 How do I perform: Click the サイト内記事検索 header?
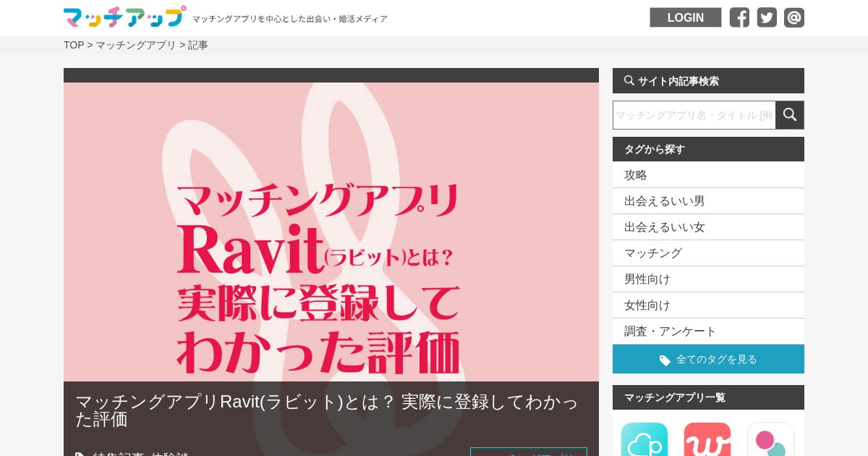click(708, 81)
